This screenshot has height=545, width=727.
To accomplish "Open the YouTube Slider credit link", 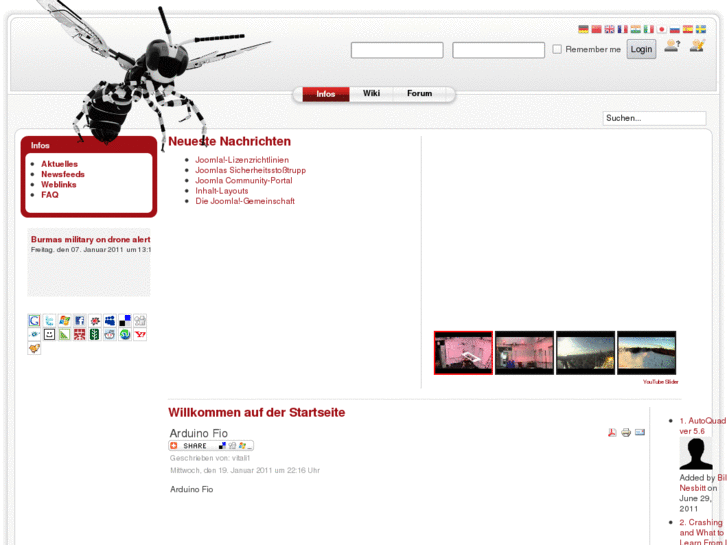I will click(661, 382).
